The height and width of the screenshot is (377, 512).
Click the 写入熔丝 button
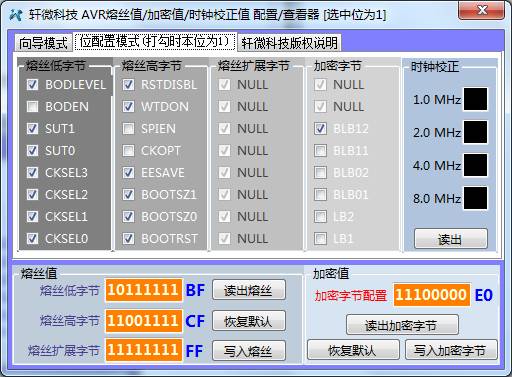tap(249, 351)
